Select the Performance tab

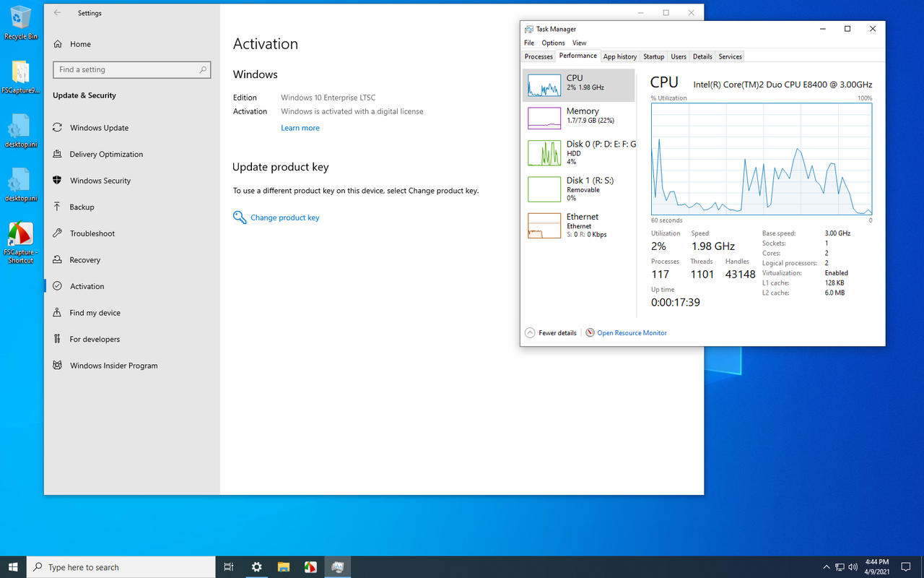pyautogui.click(x=578, y=56)
